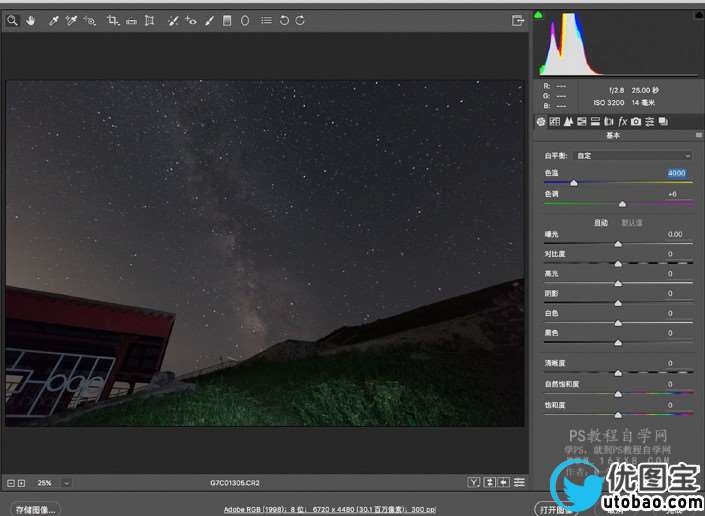Open the fx Effects panel tab
Screen dimensions: 705x516
pyautogui.click(x=622, y=121)
